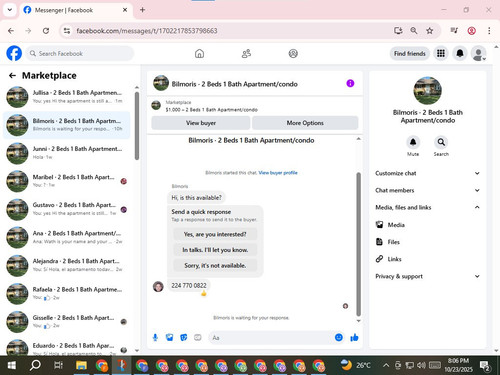This screenshot has height=375, width=500.
Task: Reload the page in Chrome
Action: 46,31
